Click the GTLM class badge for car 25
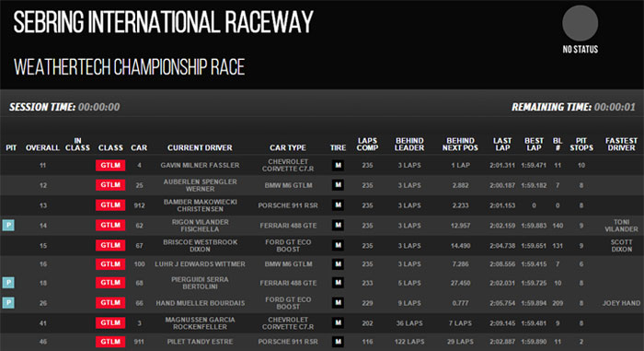 (x=110, y=185)
